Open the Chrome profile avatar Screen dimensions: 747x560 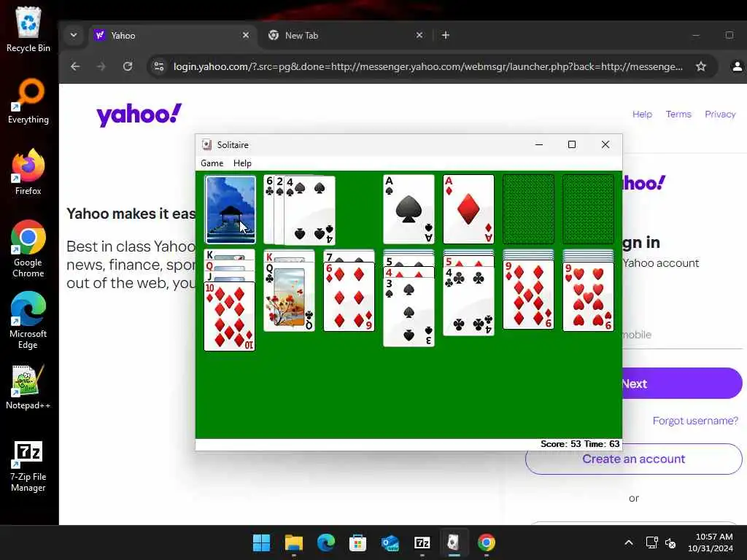[737, 66]
